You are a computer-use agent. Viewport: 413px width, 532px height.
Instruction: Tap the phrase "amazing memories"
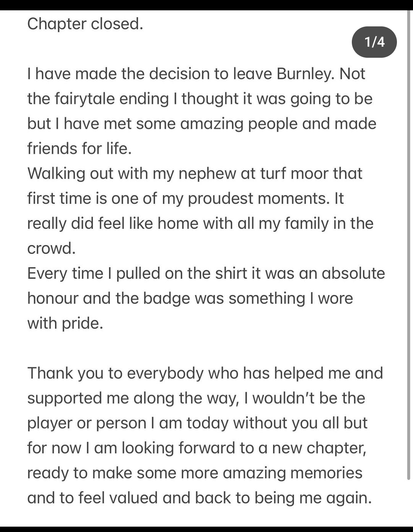(292, 473)
